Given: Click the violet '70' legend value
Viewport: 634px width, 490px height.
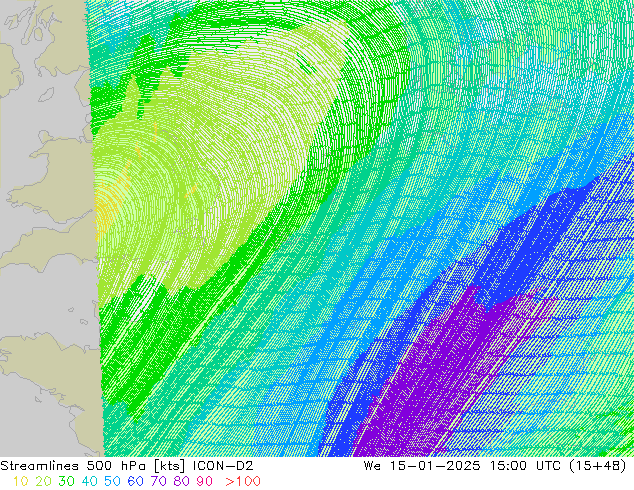Looking at the screenshot, I should (158, 481).
